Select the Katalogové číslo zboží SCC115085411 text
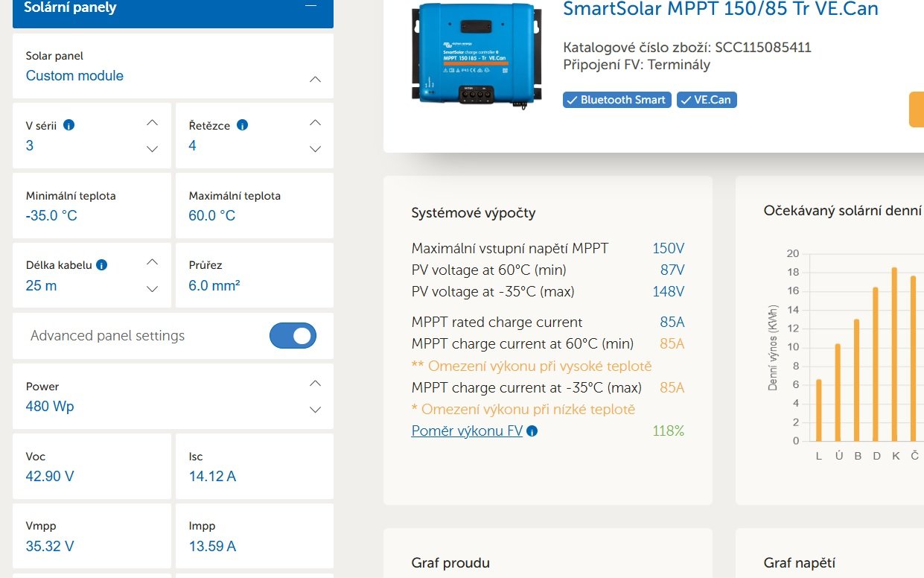Image resolution: width=924 pixels, height=578 pixels. pyautogui.click(x=687, y=48)
